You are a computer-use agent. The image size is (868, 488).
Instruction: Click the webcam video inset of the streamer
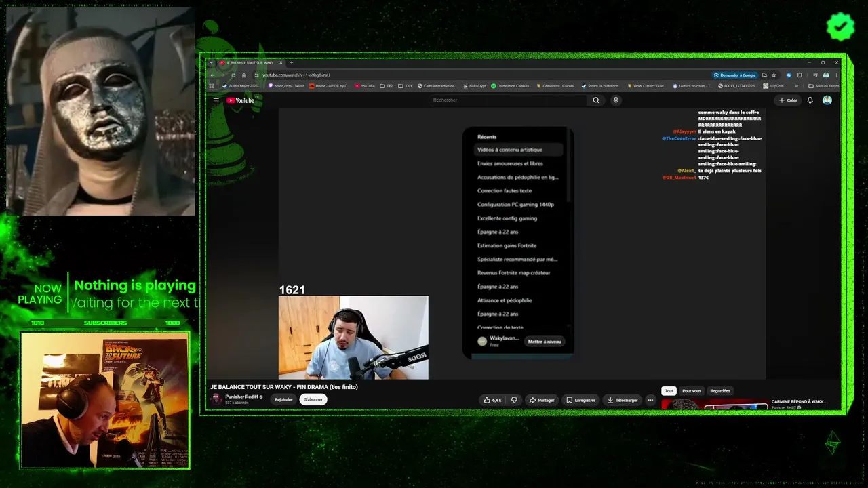point(353,338)
